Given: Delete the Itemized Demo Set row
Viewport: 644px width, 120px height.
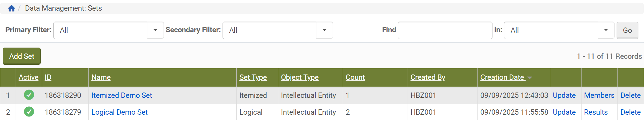Looking at the screenshot, I should click(x=630, y=95).
